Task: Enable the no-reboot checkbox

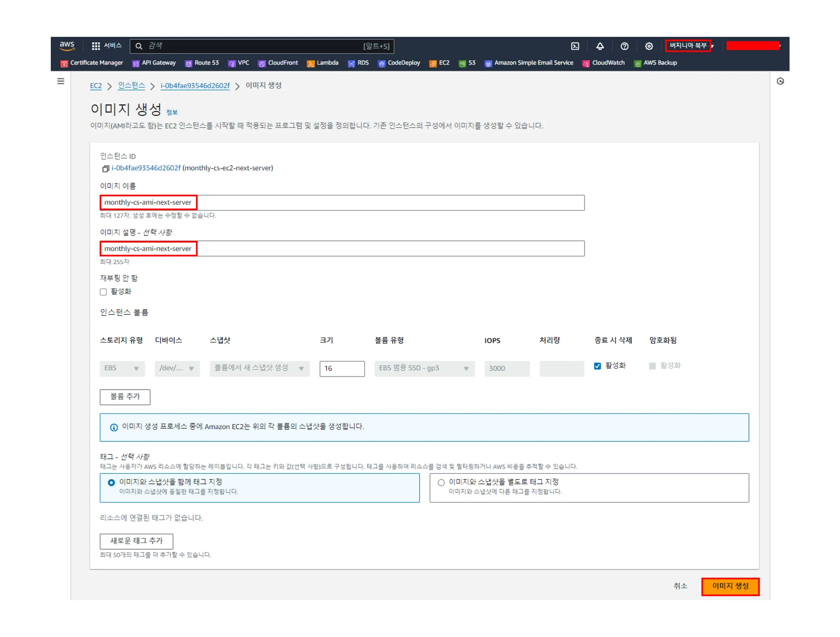Action: point(103,292)
